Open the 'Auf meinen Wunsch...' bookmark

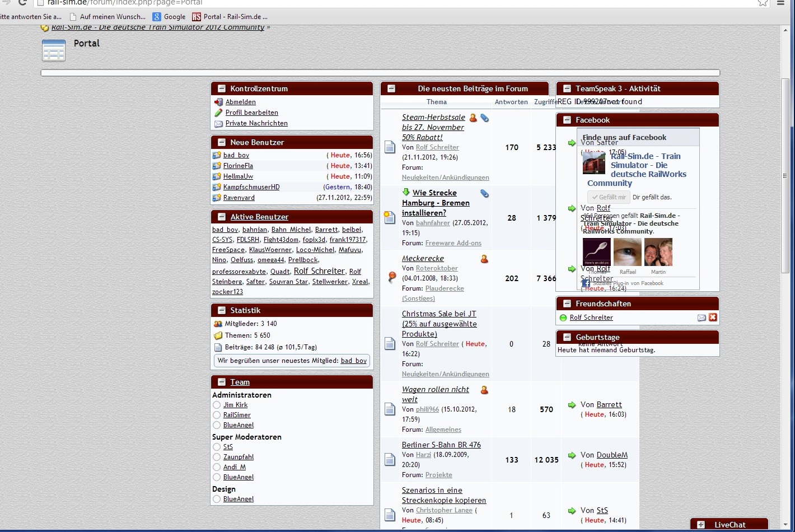[x=107, y=17]
